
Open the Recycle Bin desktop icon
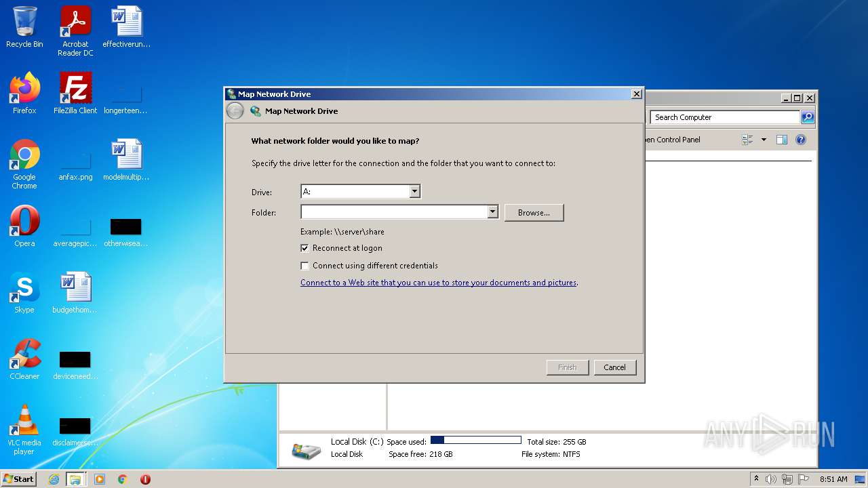point(24,28)
